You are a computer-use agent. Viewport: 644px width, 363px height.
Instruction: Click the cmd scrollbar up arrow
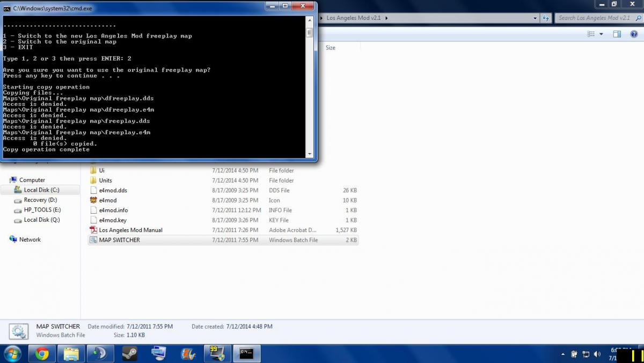[x=309, y=20]
